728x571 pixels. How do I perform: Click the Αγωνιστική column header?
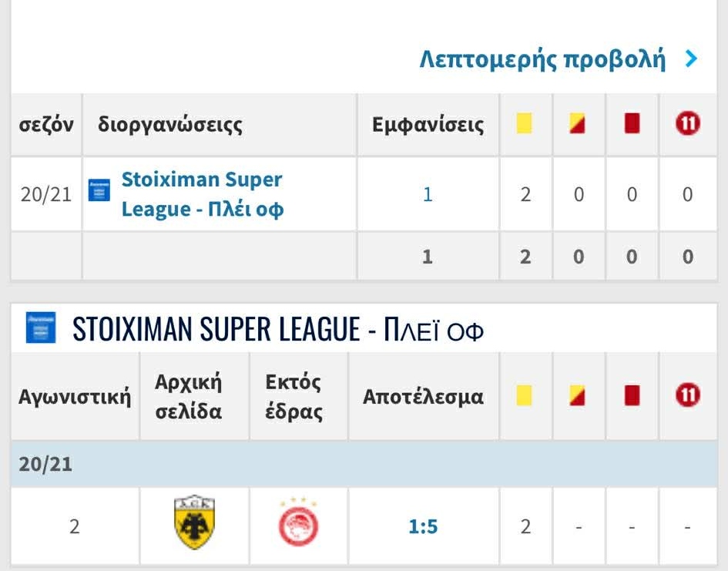[x=75, y=397]
